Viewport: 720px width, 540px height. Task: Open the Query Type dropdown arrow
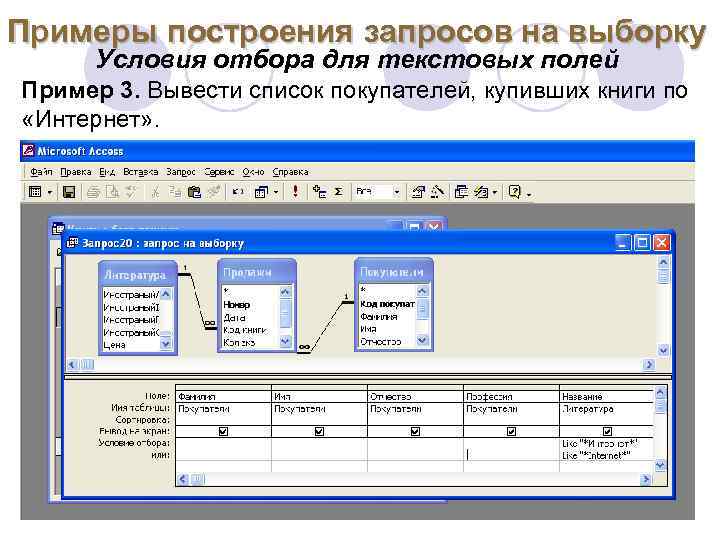tap(276, 192)
